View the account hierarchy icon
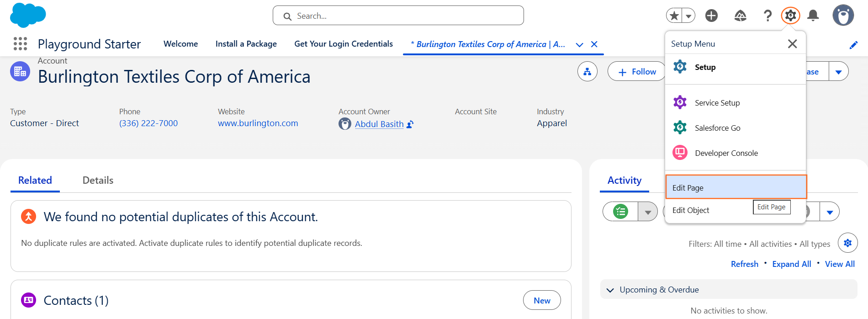Screen dimensions: 868x319 click(x=587, y=72)
